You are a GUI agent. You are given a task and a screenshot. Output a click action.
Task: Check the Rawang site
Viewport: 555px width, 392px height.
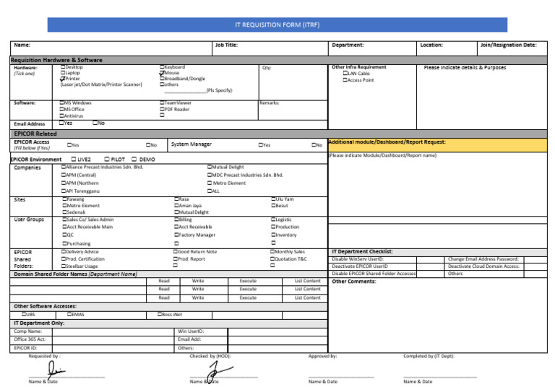(65, 199)
